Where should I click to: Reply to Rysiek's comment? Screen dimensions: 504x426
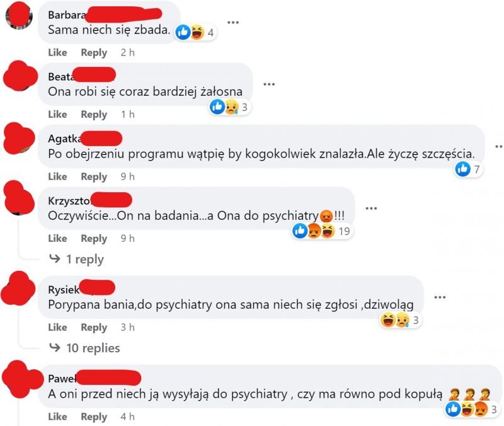point(94,327)
